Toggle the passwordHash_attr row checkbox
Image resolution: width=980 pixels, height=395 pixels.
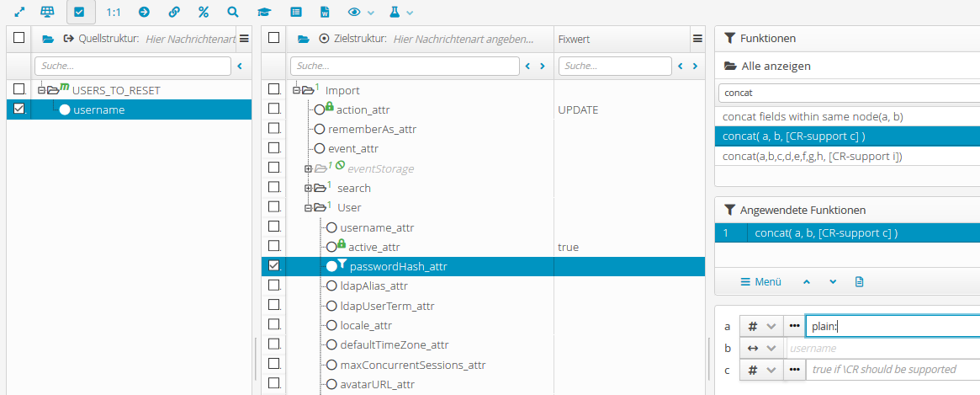click(273, 266)
